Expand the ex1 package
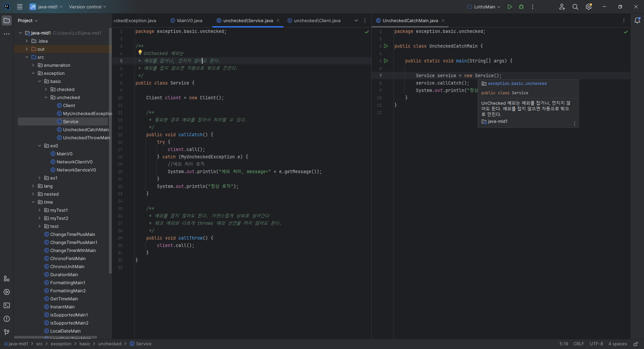The height and width of the screenshot is (349, 644). (40, 178)
